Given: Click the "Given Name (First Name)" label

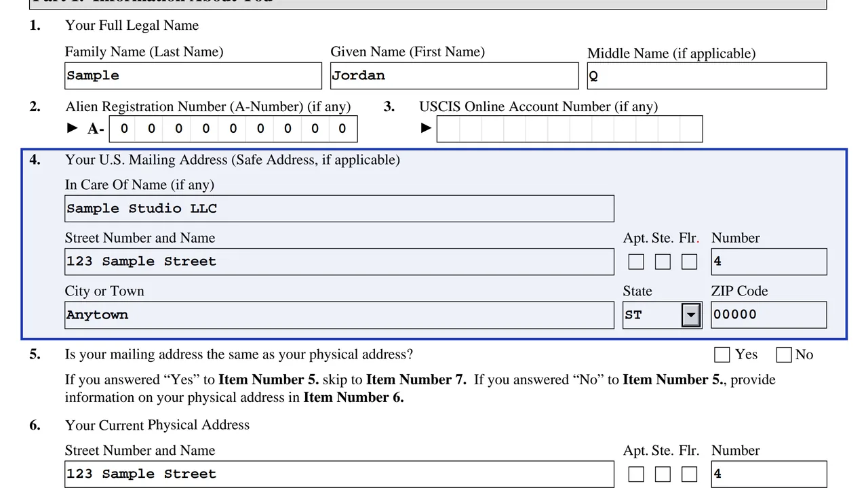Looking at the screenshot, I should (408, 52).
